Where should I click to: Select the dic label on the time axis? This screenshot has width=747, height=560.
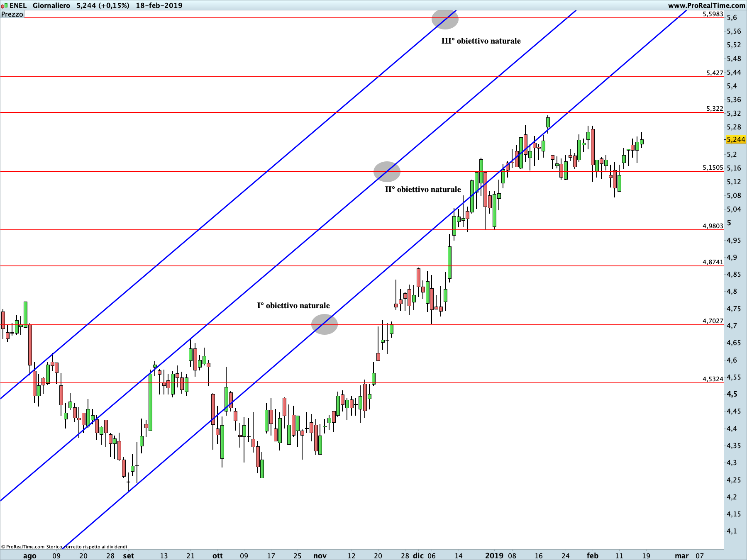tap(420, 555)
